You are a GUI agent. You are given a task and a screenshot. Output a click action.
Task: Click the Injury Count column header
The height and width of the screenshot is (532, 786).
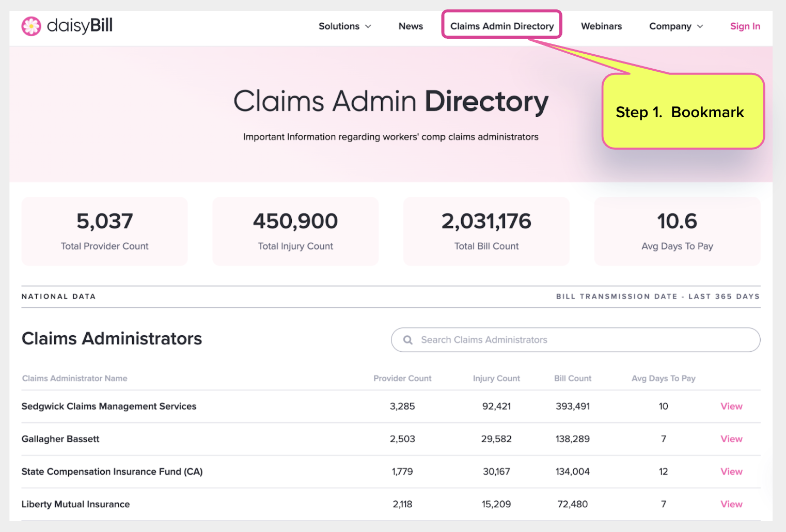pos(496,379)
